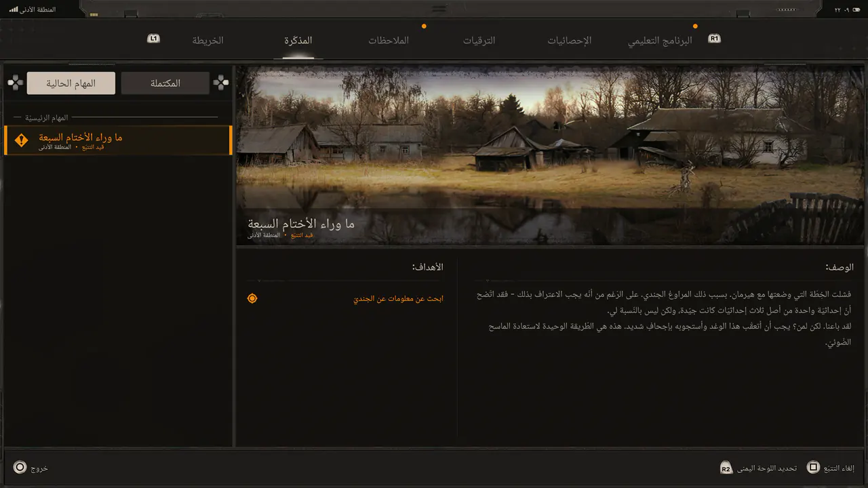Open the الملاحظات notes tab
Viewport: 868px width, 488px height.
(x=389, y=41)
